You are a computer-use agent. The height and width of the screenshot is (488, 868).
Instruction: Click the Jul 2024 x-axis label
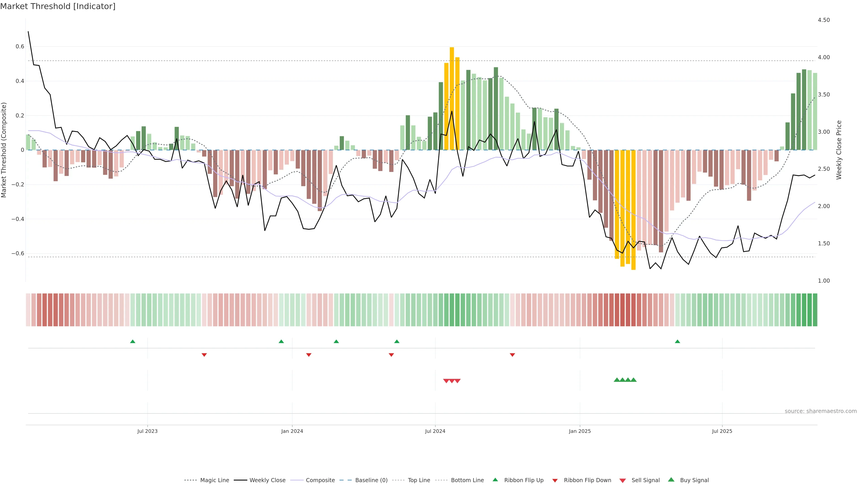coord(435,431)
